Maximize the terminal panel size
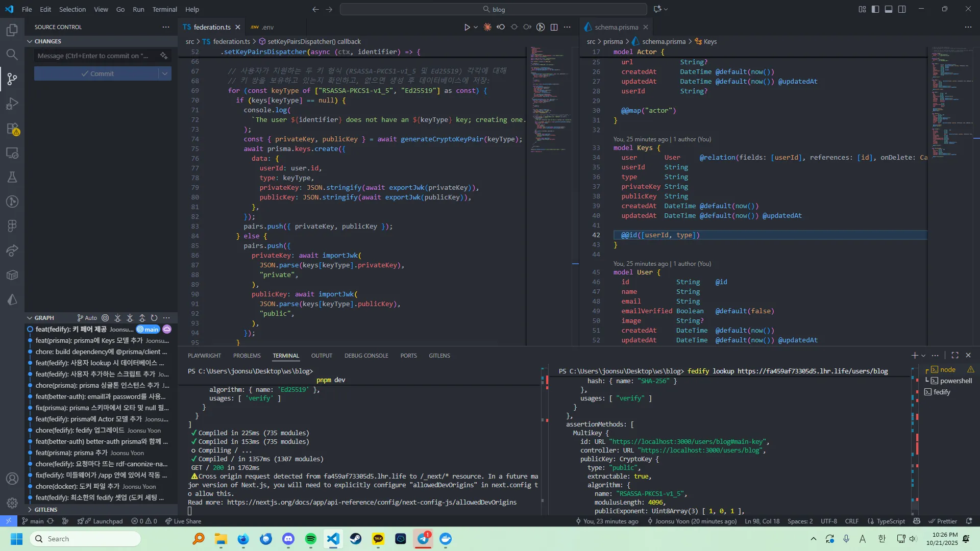The image size is (980, 551). [x=955, y=356]
